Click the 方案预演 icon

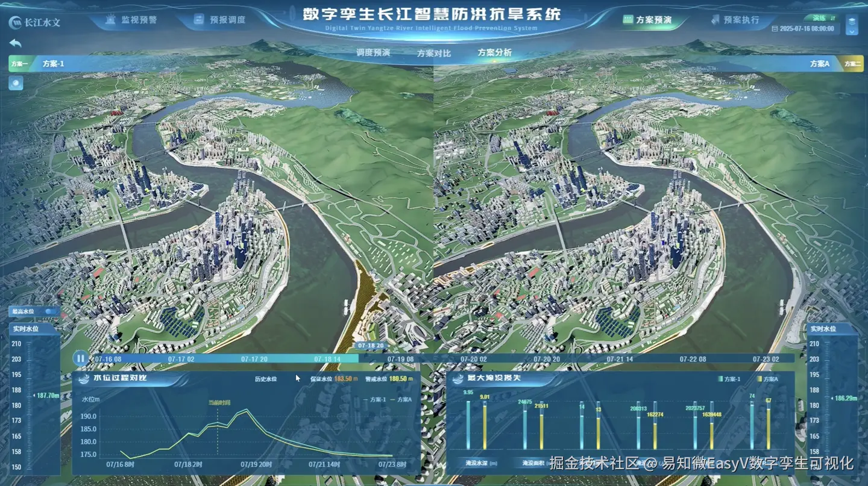pos(627,19)
